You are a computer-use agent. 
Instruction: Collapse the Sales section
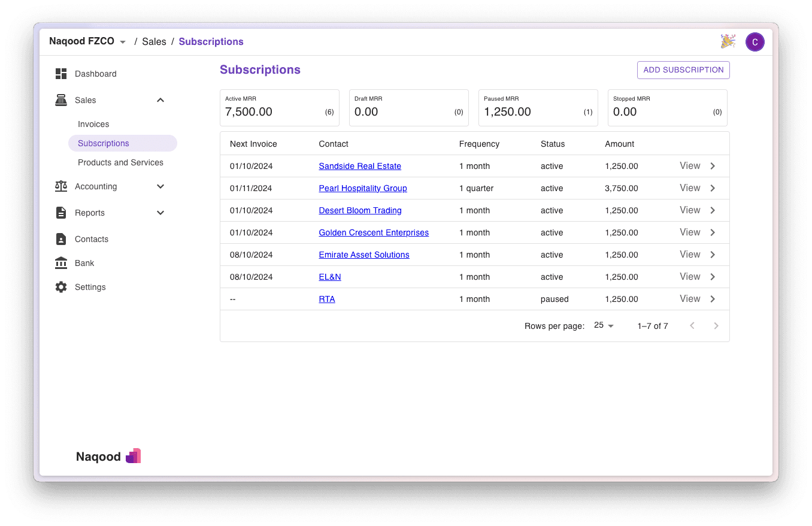(160, 99)
